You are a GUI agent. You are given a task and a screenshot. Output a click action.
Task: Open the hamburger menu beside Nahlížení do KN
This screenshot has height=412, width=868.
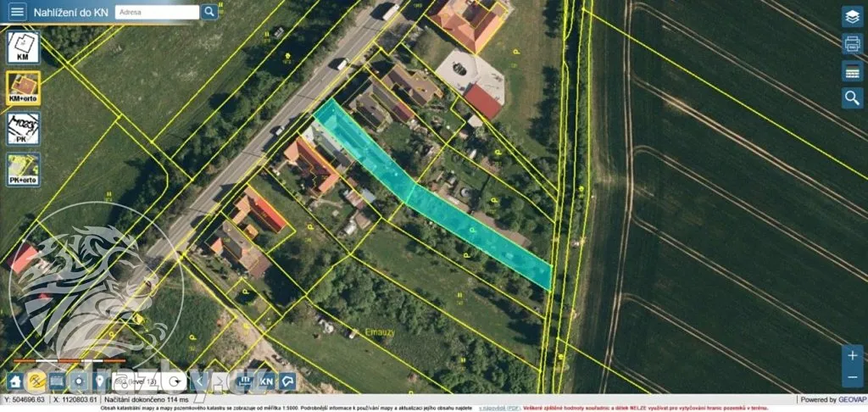[17, 12]
